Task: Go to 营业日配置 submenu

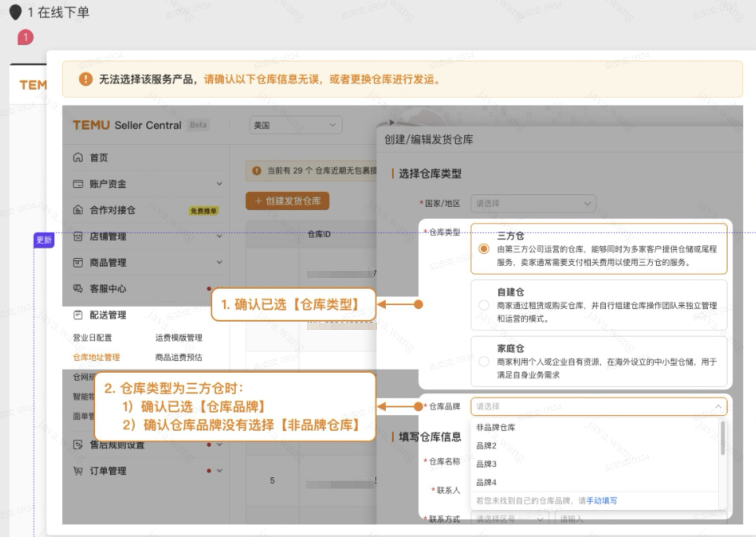Action: [92, 338]
